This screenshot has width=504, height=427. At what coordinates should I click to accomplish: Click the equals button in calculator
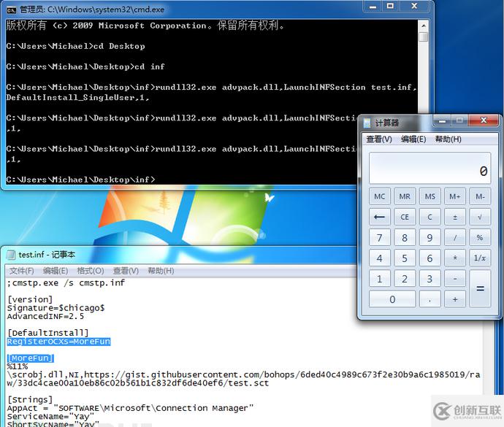[480, 288]
